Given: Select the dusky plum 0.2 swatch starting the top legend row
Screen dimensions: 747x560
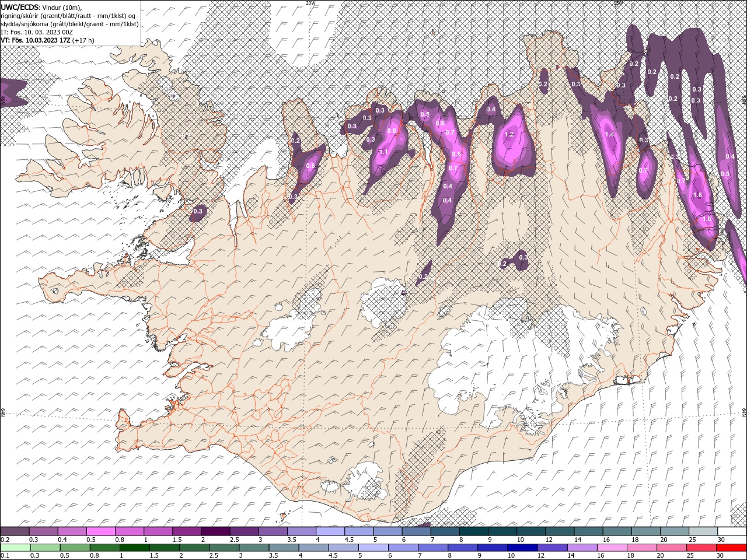Looking at the screenshot, I should click(15, 531).
